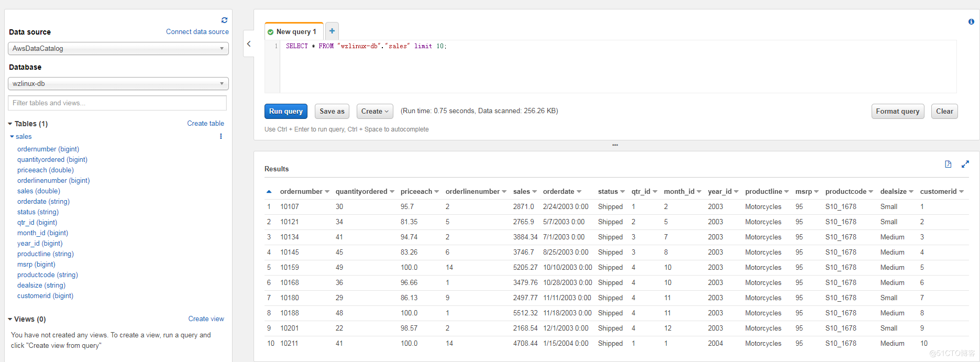Click sales value 3884.34
This screenshot has width=980, height=362.
tap(525, 237)
